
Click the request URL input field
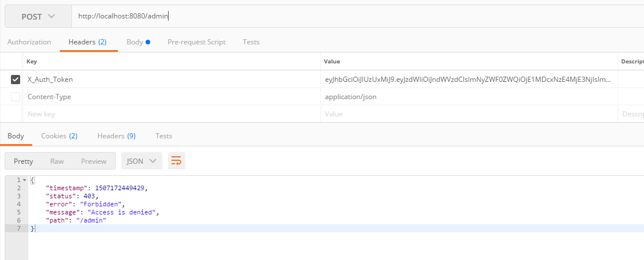357,17
